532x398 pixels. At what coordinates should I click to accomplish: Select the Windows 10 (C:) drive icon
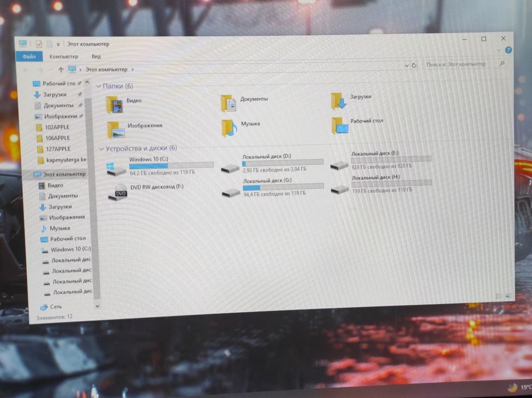[116, 169]
